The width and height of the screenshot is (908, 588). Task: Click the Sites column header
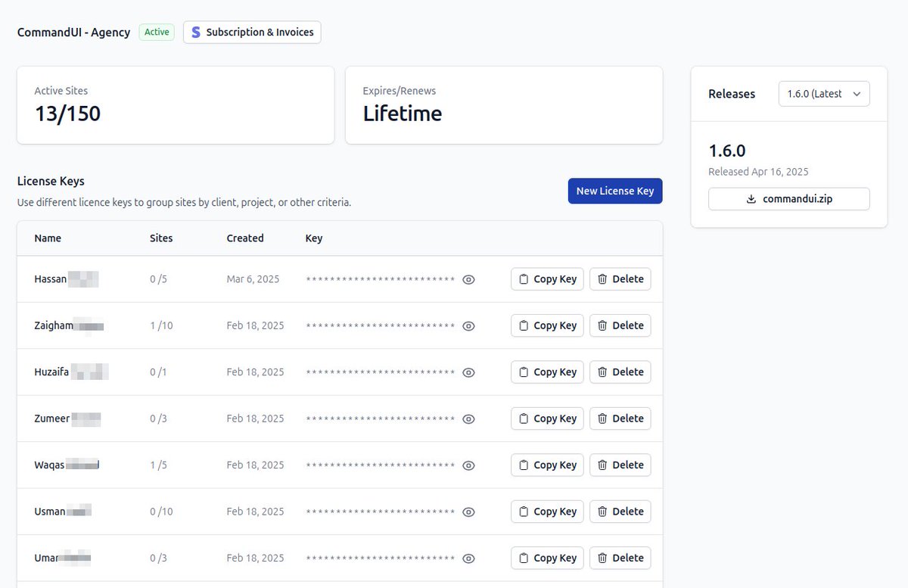coord(161,238)
